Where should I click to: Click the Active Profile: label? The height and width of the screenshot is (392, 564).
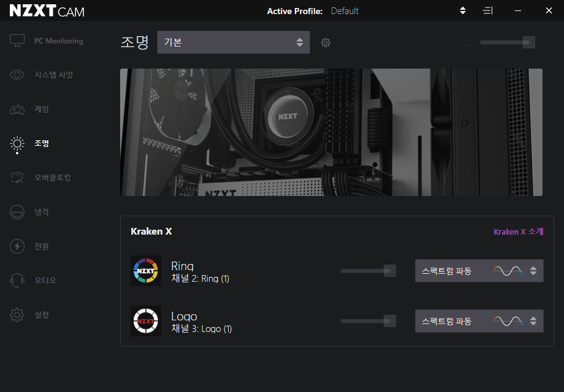[x=295, y=11]
